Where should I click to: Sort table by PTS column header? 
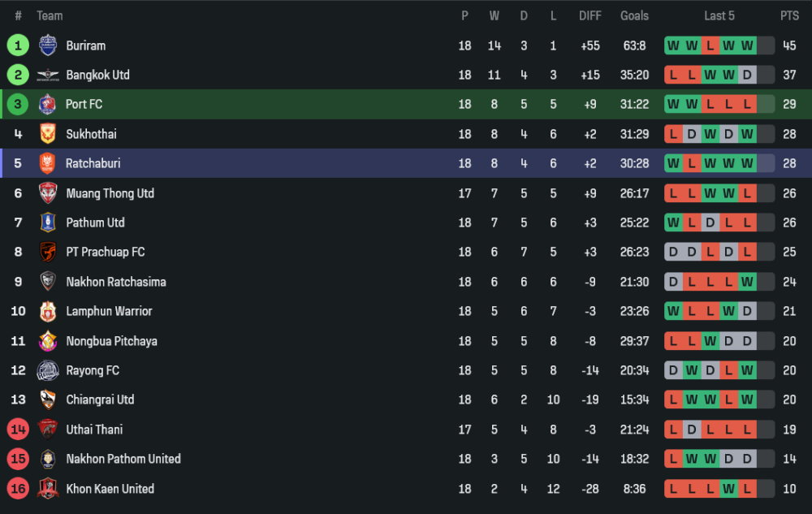789,15
